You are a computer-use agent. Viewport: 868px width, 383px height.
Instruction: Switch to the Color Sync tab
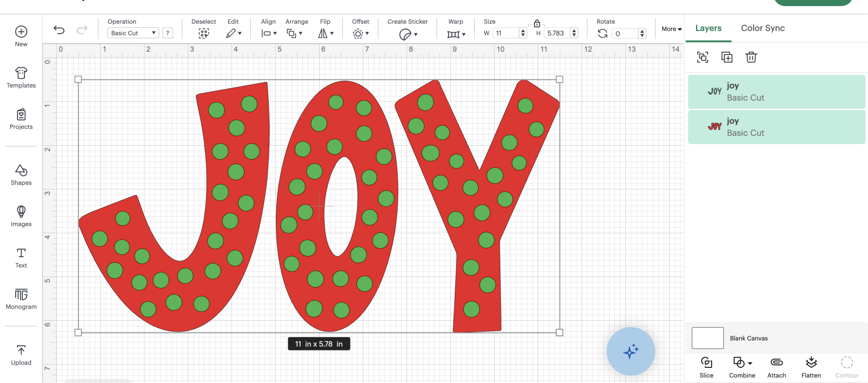(x=762, y=28)
